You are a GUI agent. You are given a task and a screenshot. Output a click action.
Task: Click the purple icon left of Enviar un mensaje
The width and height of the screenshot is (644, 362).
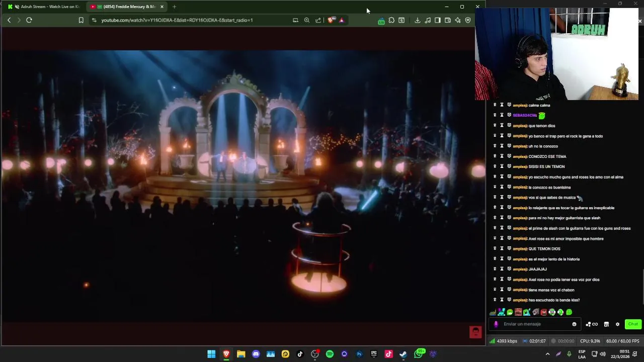(x=496, y=324)
